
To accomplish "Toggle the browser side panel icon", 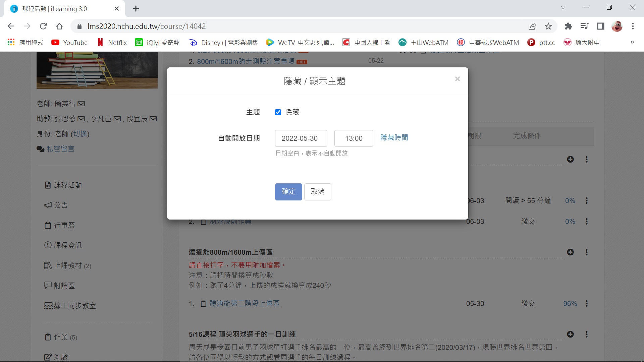I will coord(600,26).
